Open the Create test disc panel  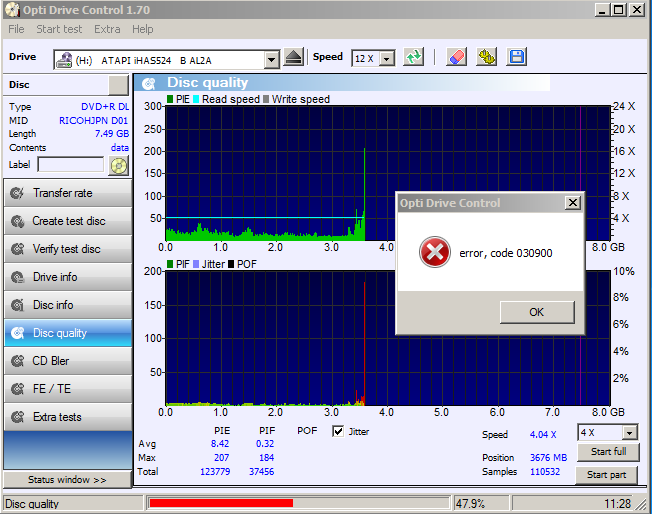click(x=68, y=221)
